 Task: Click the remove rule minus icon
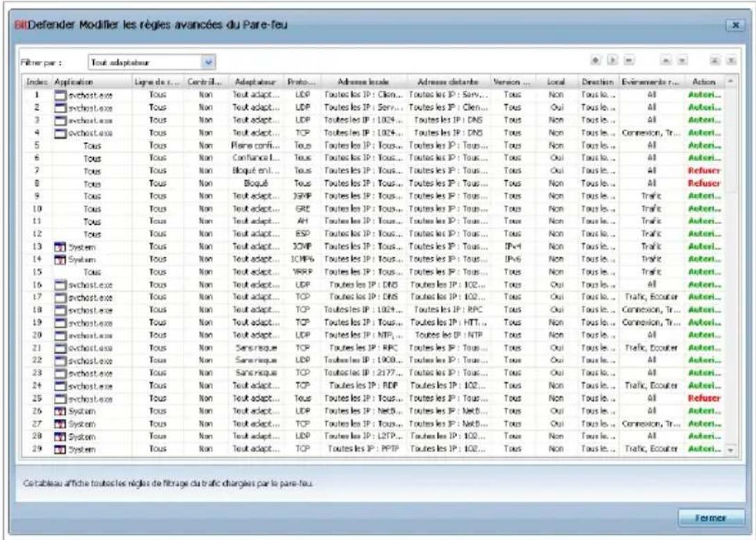coord(629,61)
